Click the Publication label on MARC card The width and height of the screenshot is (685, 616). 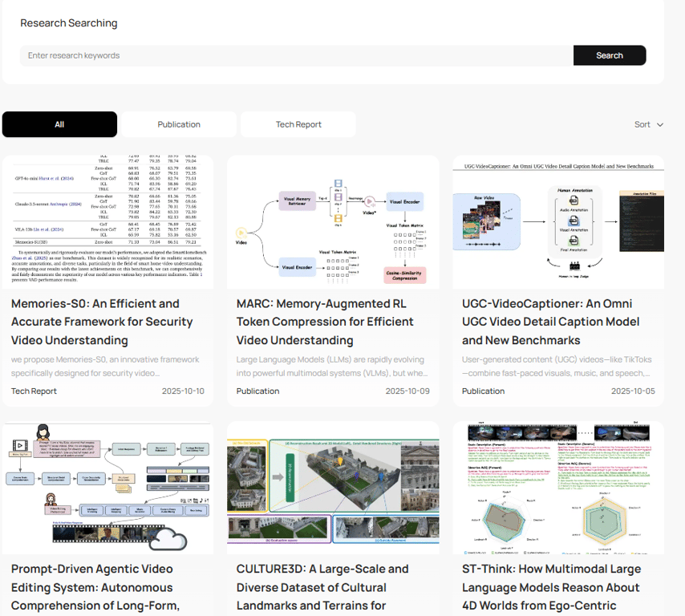[257, 391]
